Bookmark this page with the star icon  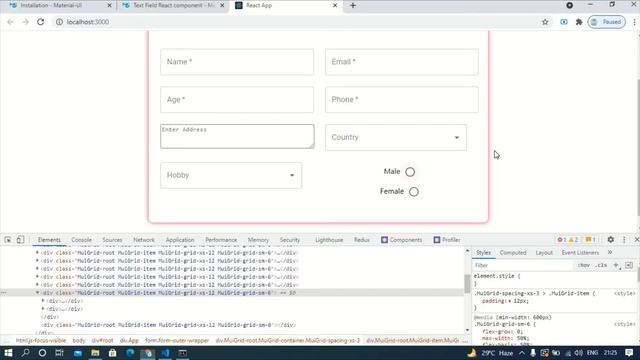pyautogui.click(x=545, y=22)
